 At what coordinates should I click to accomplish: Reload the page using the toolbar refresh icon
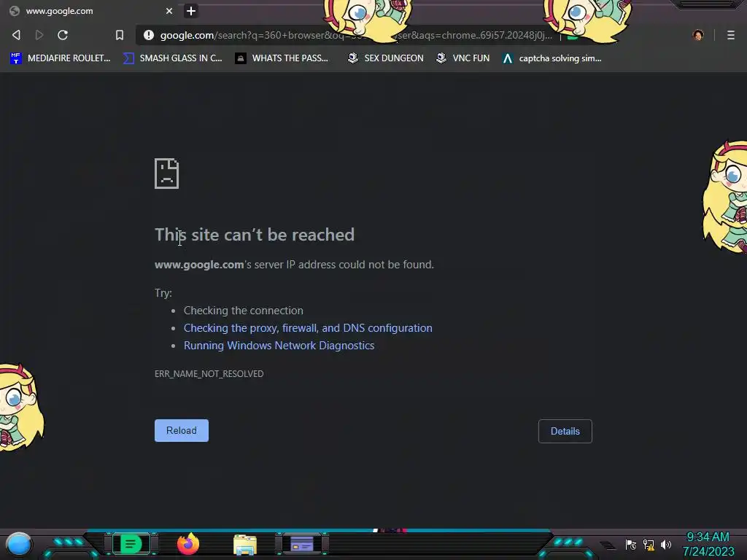click(x=63, y=35)
